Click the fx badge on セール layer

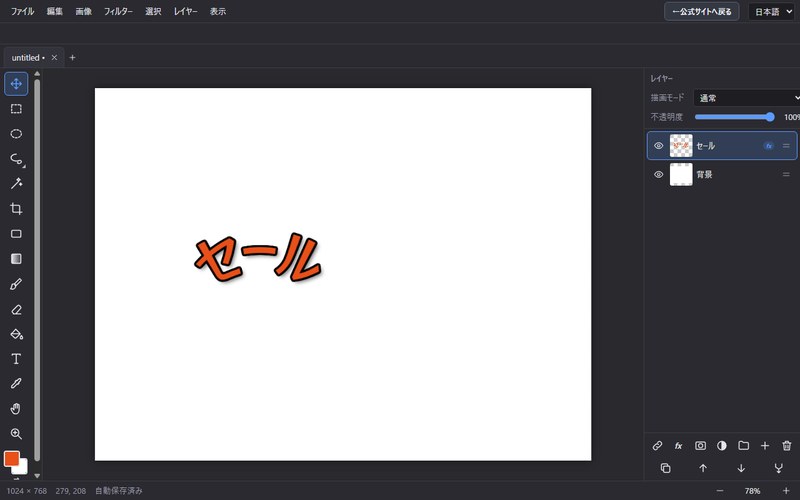[768, 146]
